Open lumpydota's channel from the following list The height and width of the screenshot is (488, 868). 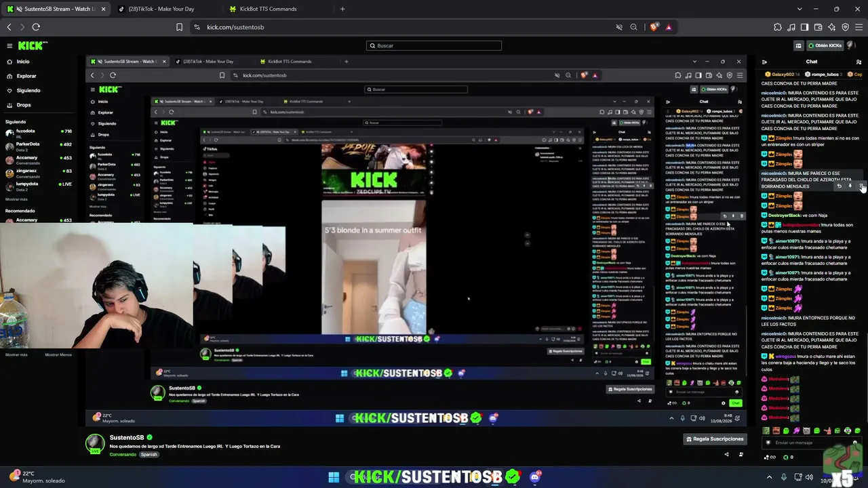tap(39, 186)
